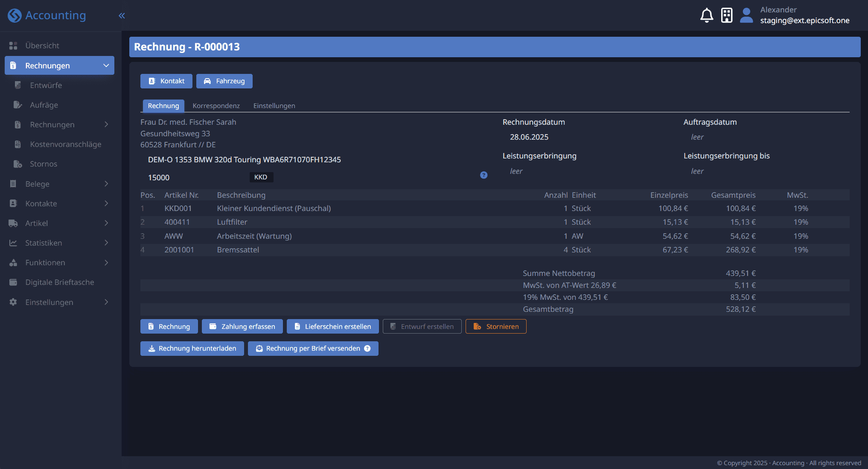Viewport: 868px width, 469px height.
Task: Expand the Belege menu arrow
Action: [106, 184]
